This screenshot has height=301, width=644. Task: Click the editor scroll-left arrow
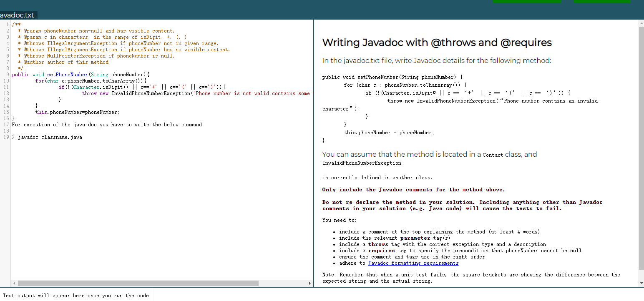pos(14,283)
